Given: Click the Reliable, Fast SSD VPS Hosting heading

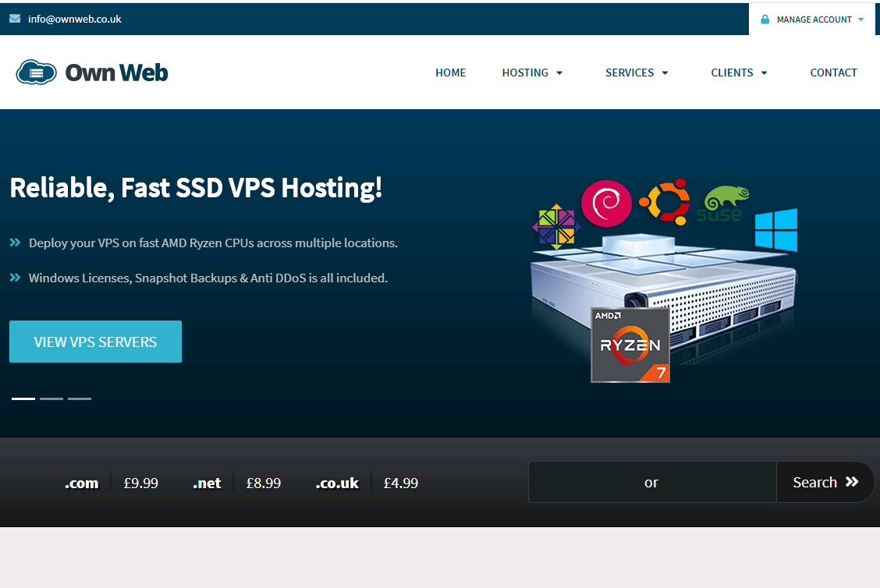Looking at the screenshot, I should [196, 188].
